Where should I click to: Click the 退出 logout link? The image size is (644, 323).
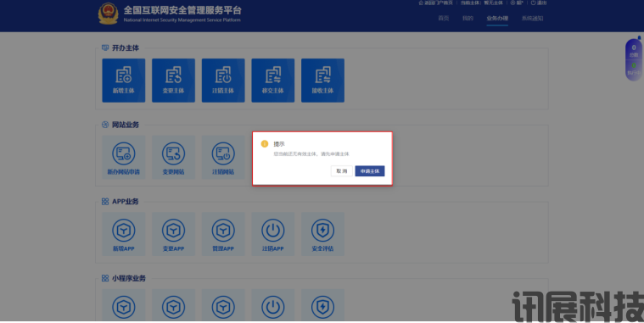point(539,3)
